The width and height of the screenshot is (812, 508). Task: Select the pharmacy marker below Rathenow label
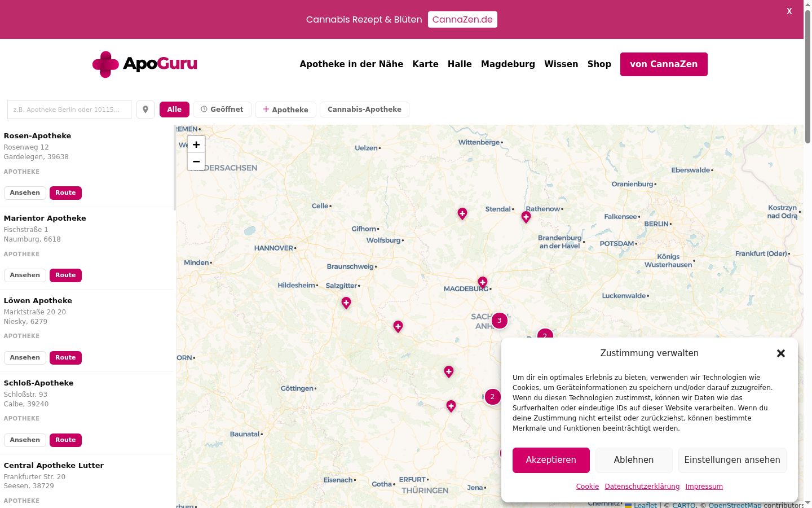[526, 217]
